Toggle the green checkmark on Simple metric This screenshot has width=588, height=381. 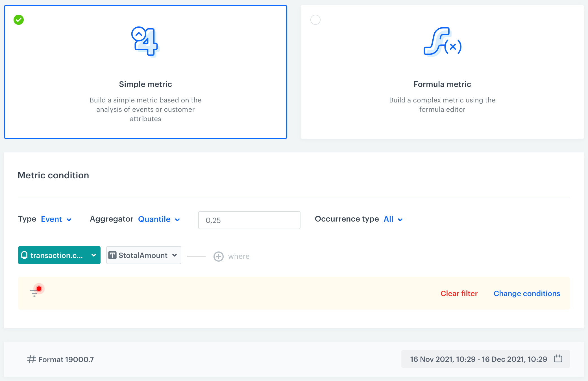pos(18,19)
